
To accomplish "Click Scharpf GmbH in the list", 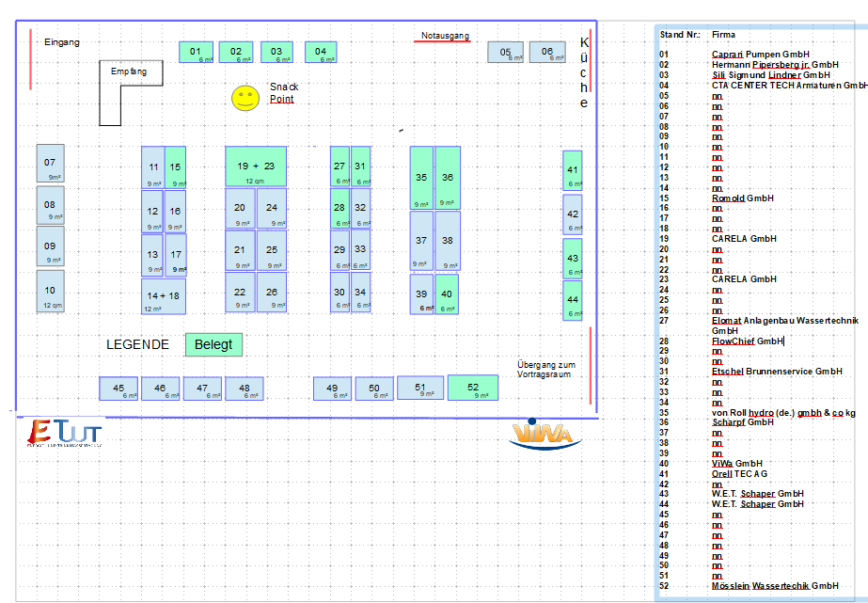I will pos(742,422).
